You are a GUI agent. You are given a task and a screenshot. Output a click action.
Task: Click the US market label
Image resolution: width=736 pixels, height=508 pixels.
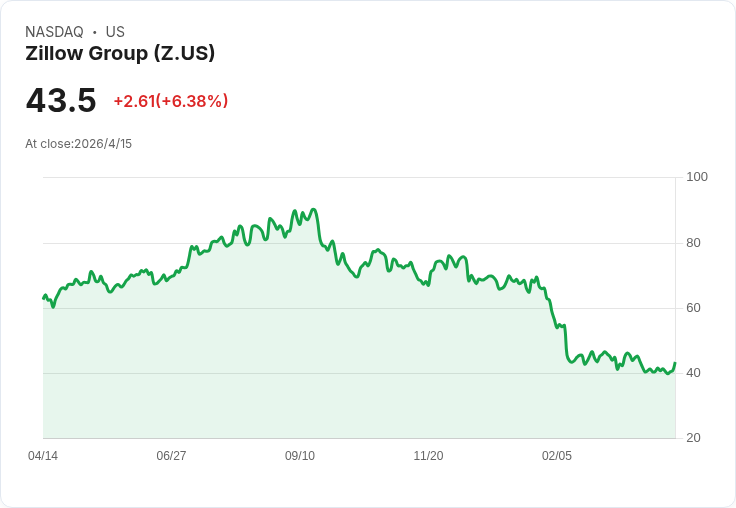tap(115, 32)
